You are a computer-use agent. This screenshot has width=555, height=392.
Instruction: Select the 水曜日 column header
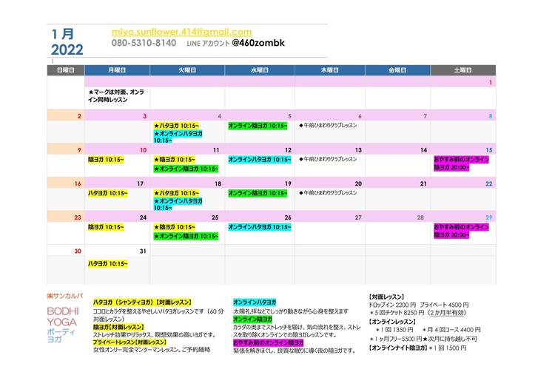coord(259,70)
